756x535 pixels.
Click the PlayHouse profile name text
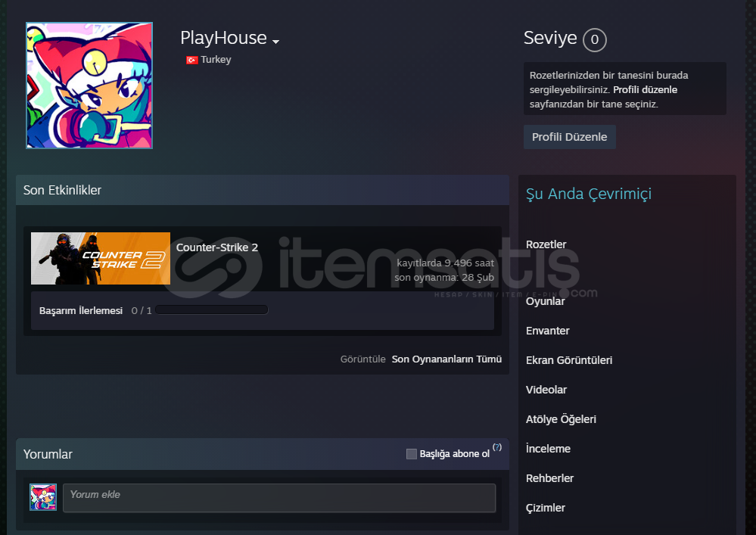click(223, 38)
